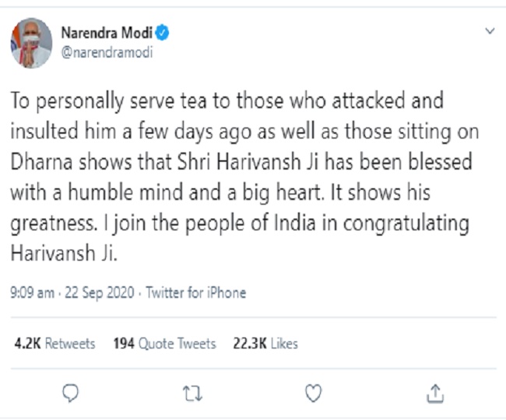506x420 pixels.
Task: View the 4.2K Retweets list
Action: [54, 343]
